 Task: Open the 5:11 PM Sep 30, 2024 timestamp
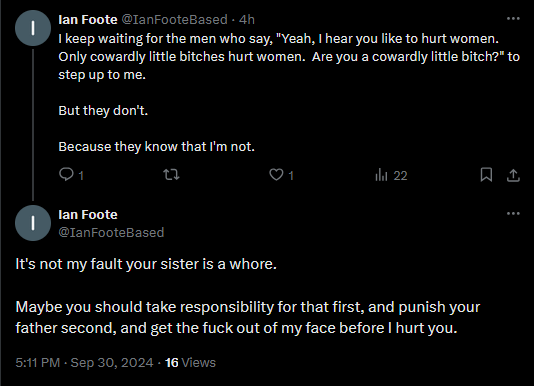click(84, 363)
